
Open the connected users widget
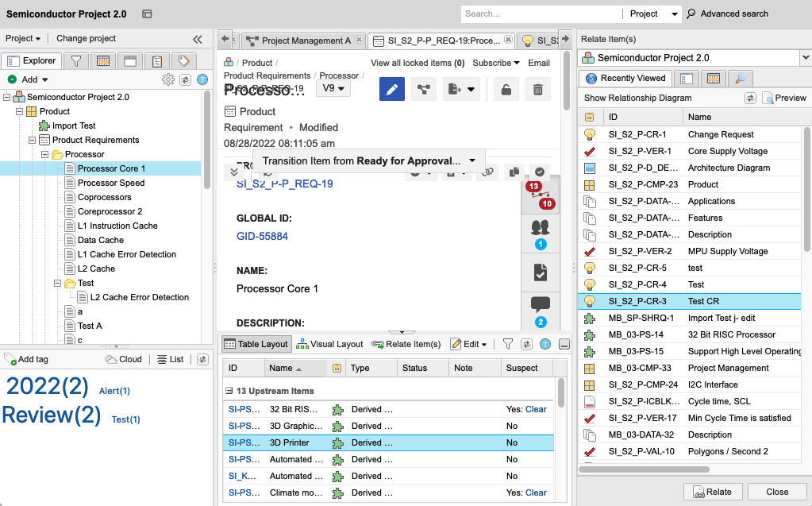click(540, 234)
